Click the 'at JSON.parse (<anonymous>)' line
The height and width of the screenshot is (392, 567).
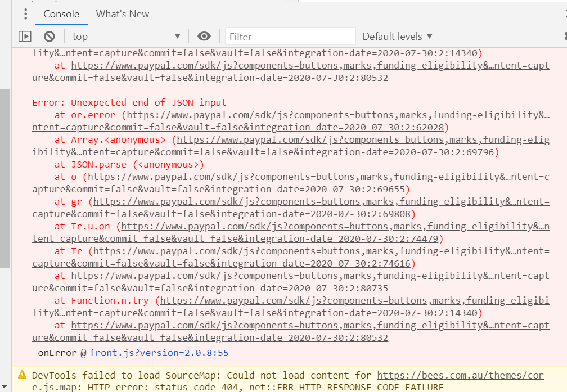[129, 165]
